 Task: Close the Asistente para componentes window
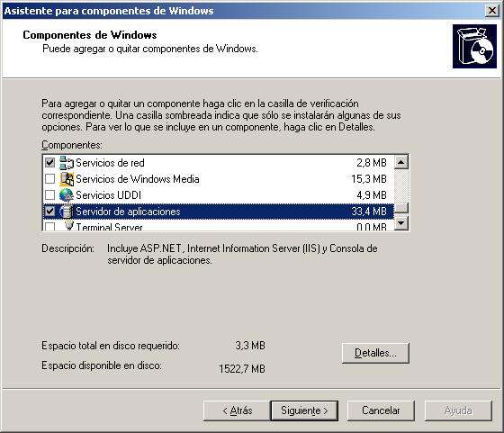tap(491, 11)
